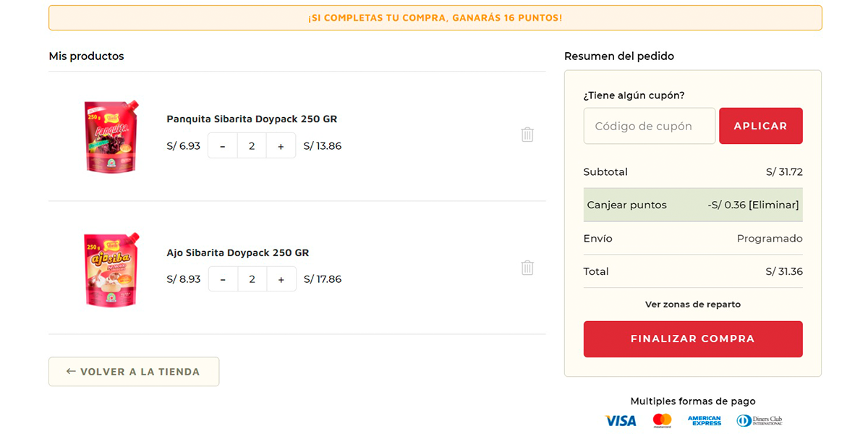Click the Diners Club logo
This screenshot has height=434, width=868.
tap(759, 420)
